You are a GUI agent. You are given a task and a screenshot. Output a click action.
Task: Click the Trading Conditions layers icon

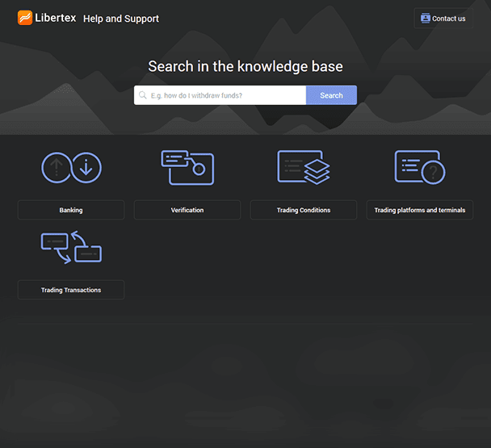tap(304, 167)
